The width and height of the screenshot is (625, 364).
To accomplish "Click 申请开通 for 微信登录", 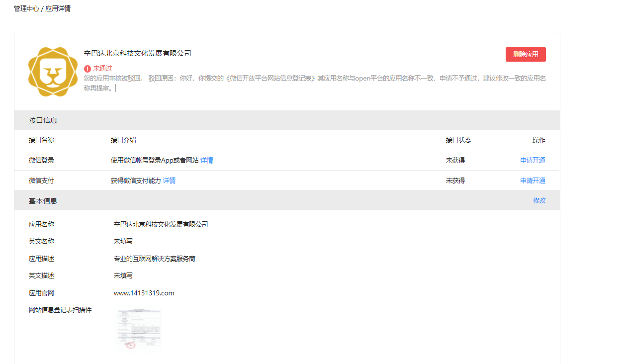I will click(533, 160).
